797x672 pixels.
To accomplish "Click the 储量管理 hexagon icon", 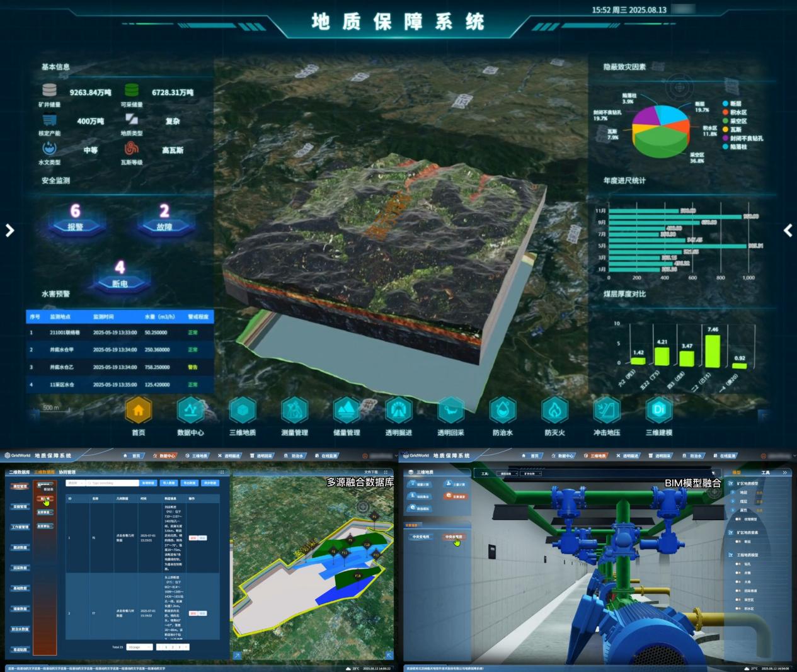I will pyautogui.click(x=346, y=411).
